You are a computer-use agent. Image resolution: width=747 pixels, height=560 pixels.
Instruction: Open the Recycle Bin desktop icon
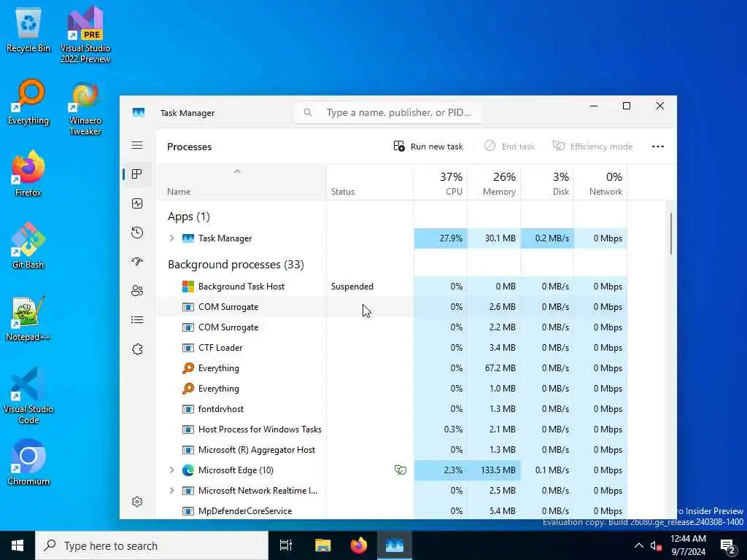pyautogui.click(x=28, y=31)
